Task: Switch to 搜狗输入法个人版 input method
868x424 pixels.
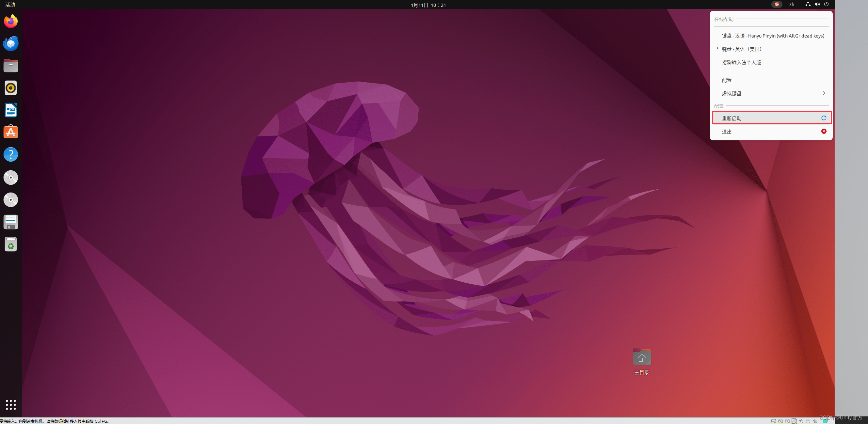Action: click(x=741, y=63)
